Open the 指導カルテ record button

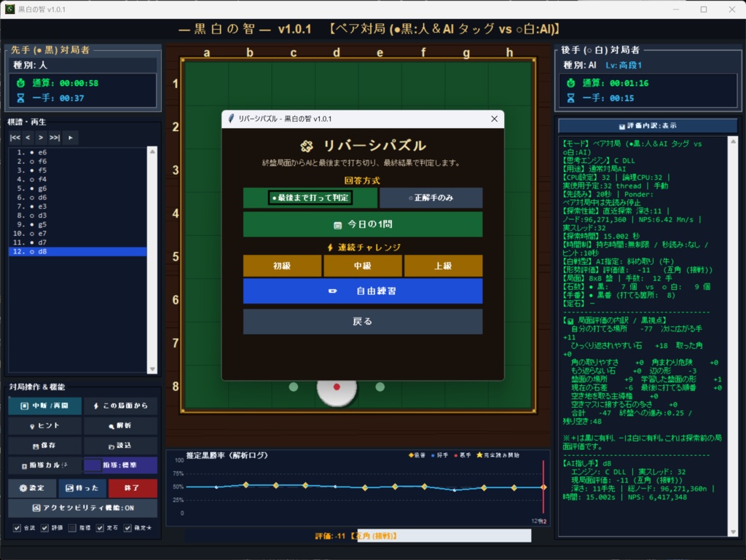point(44,465)
